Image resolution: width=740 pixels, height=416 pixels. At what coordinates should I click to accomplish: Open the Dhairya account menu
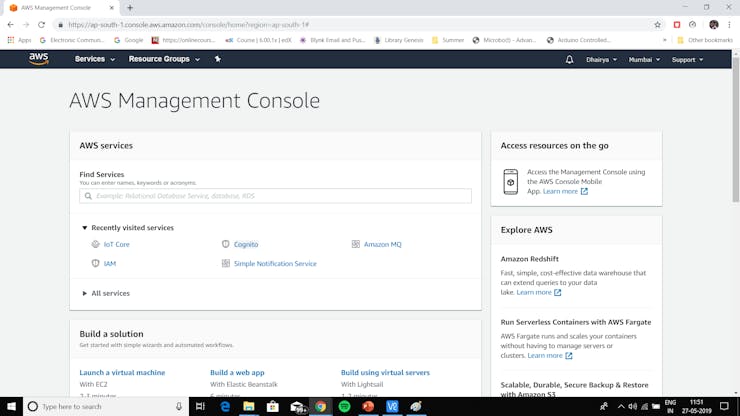pyautogui.click(x=600, y=59)
